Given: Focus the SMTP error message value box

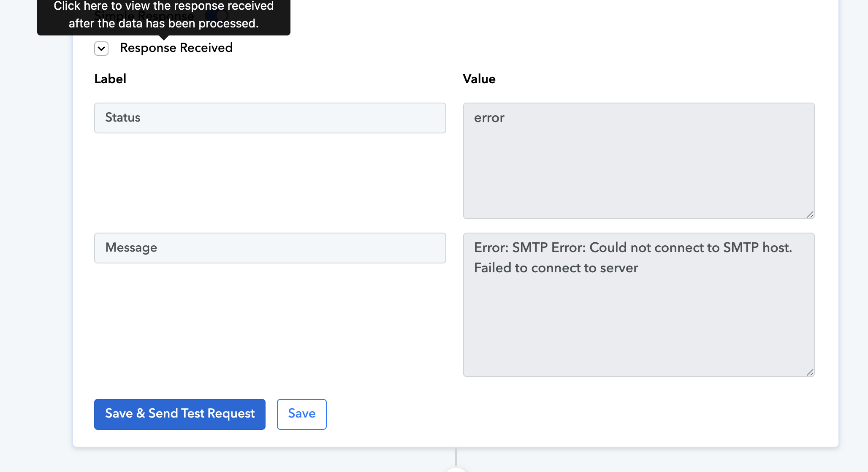Looking at the screenshot, I should pyautogui.click(x=639, y=305).
